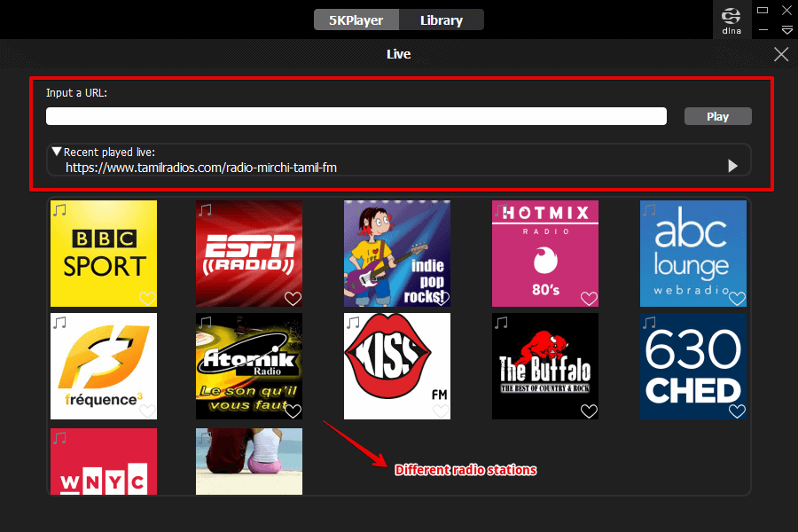Favorite KISS FM with its heart

click(442, 411)
